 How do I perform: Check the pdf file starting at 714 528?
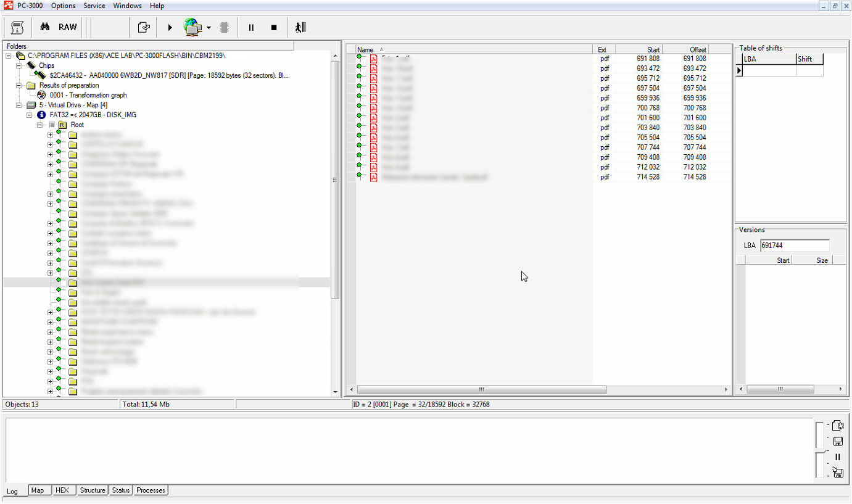pos(358,175)
